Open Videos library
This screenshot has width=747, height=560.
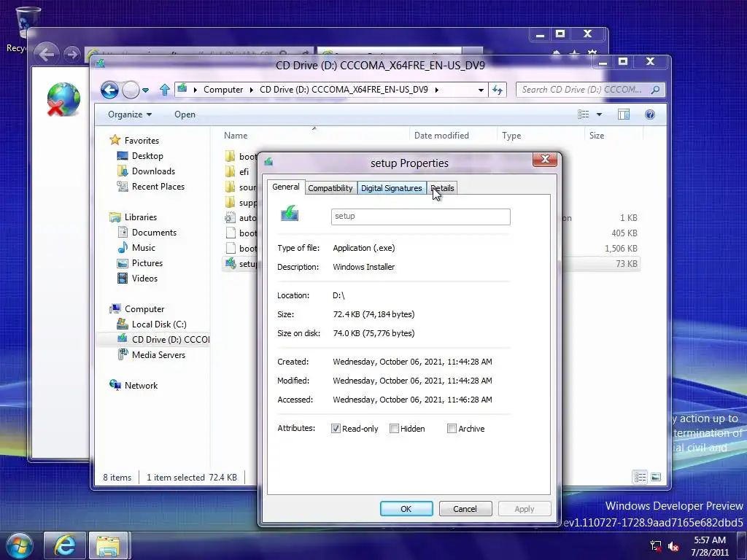coord(144,278)
